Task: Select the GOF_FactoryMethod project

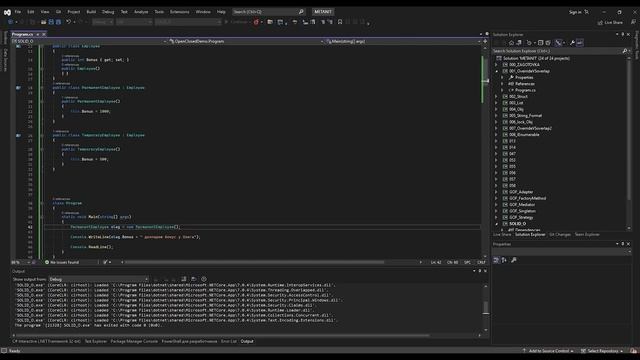Action: coord(527,198)
